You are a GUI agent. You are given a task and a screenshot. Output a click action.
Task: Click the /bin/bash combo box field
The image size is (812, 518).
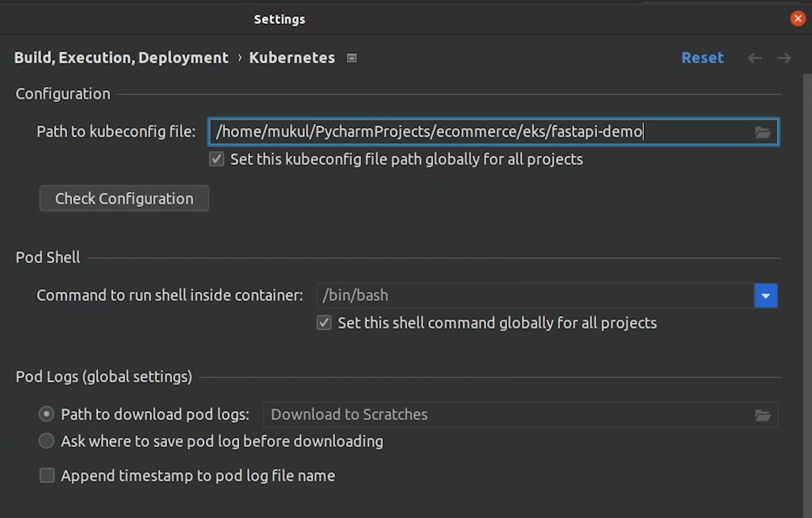pos(533,296)
